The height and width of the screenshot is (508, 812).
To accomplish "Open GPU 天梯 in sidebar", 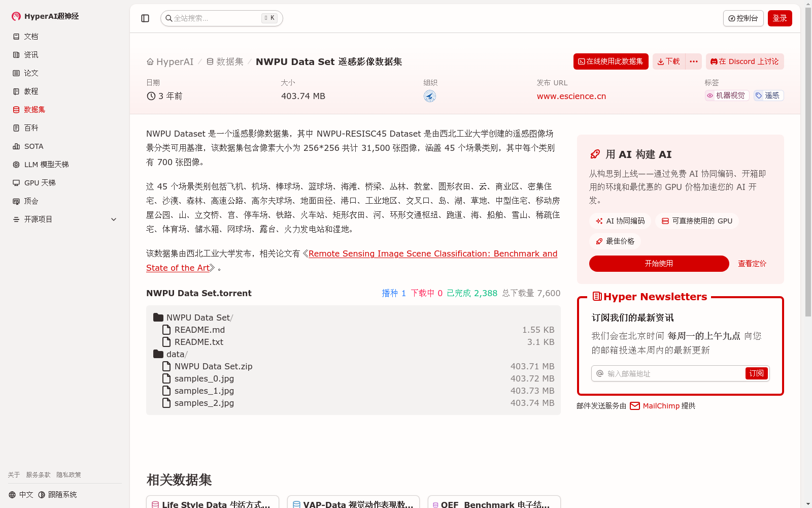I will pyautogui.click(x=65, y=183).
